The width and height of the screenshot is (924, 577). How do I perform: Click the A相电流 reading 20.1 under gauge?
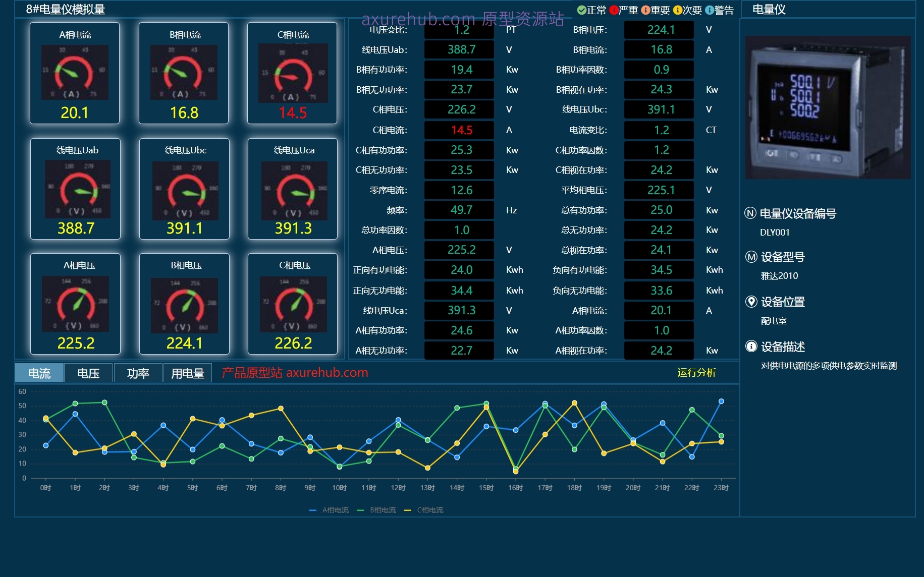click(x=75, y=112)
